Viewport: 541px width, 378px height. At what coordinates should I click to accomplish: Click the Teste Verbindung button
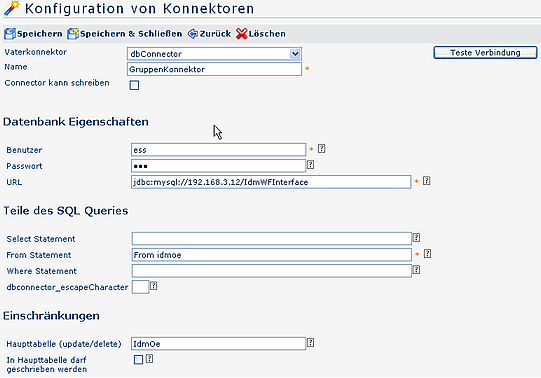click(485, 53)
